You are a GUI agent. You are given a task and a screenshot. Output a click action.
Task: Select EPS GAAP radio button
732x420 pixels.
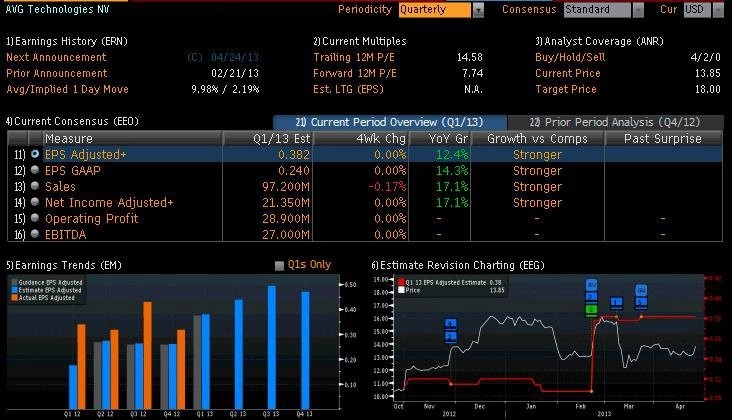(x=35, y=170)
